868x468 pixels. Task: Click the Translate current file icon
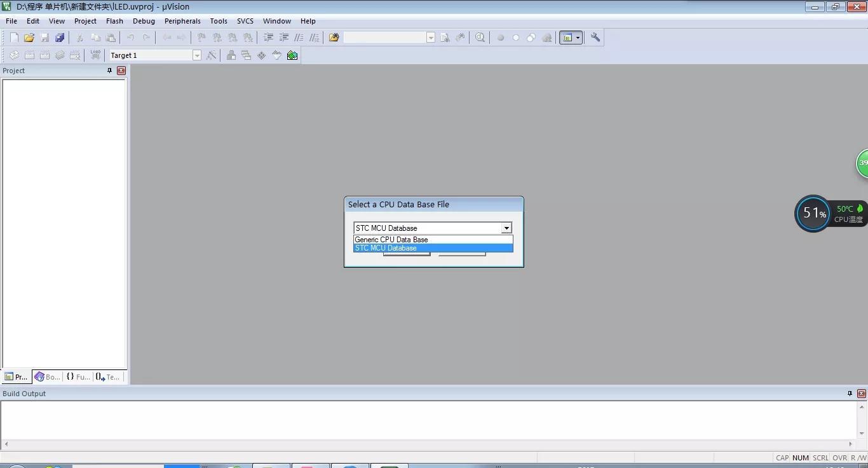coord(14,55)
